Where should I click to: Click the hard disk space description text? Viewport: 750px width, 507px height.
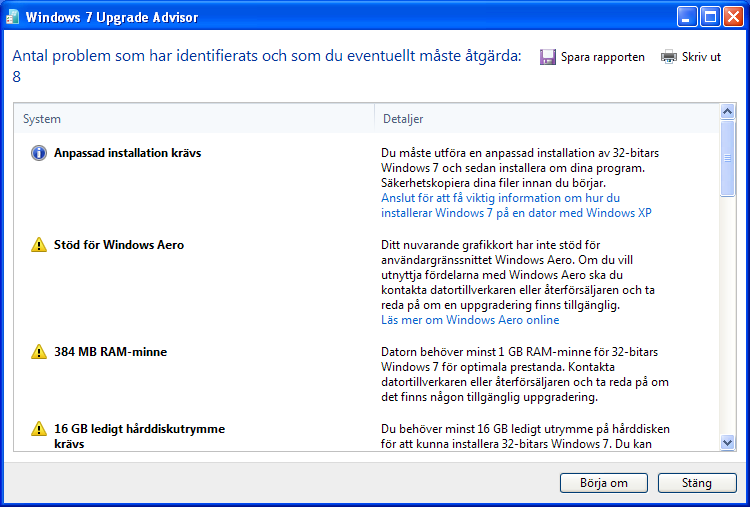click(525, 436)
